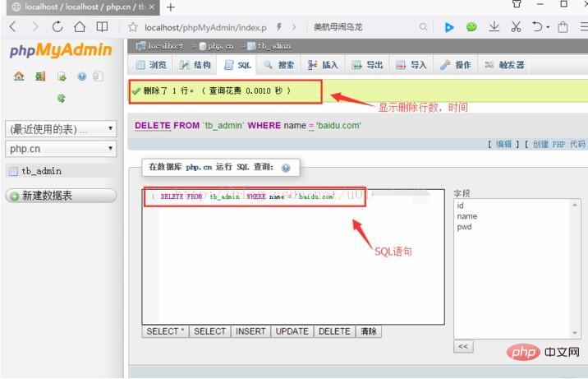Click the address bar forward chevron

[x=294, y=27]
